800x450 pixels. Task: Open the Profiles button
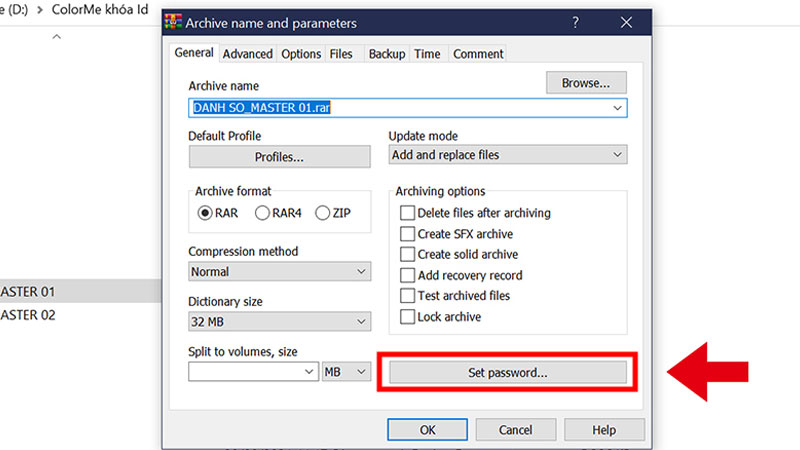tap(279, 157)
